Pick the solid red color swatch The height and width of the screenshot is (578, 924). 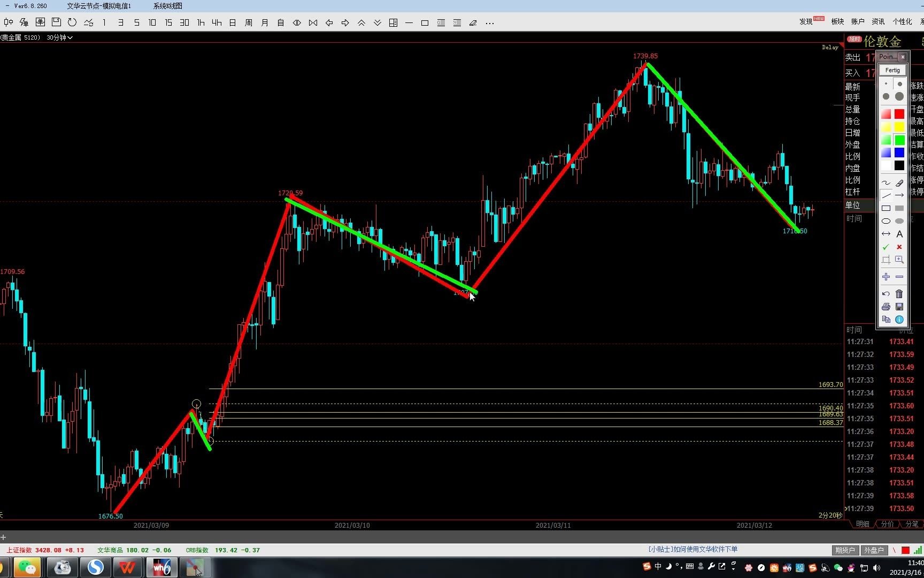pos(899,114)
